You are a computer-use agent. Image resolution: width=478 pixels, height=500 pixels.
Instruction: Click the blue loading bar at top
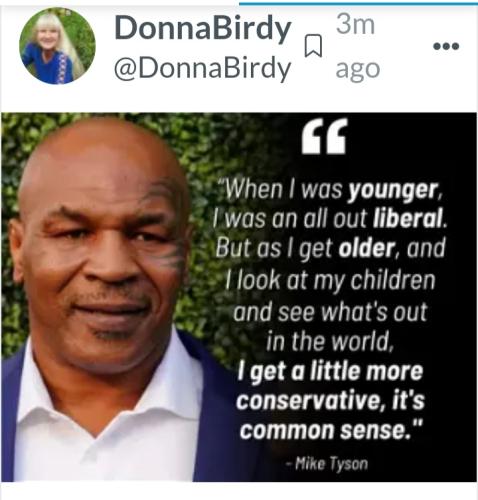click(x=358, y=4)
